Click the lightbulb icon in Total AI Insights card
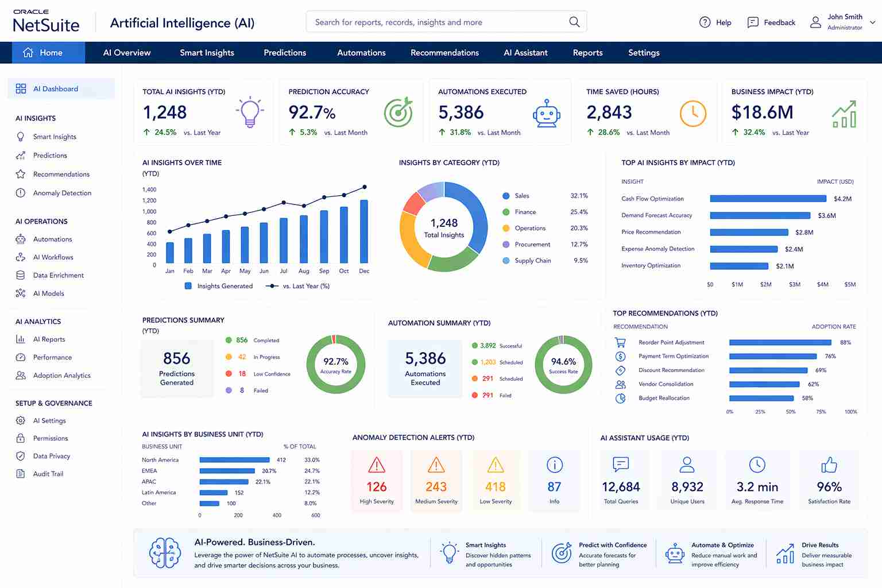882x588 pixels. pos(250,112)
